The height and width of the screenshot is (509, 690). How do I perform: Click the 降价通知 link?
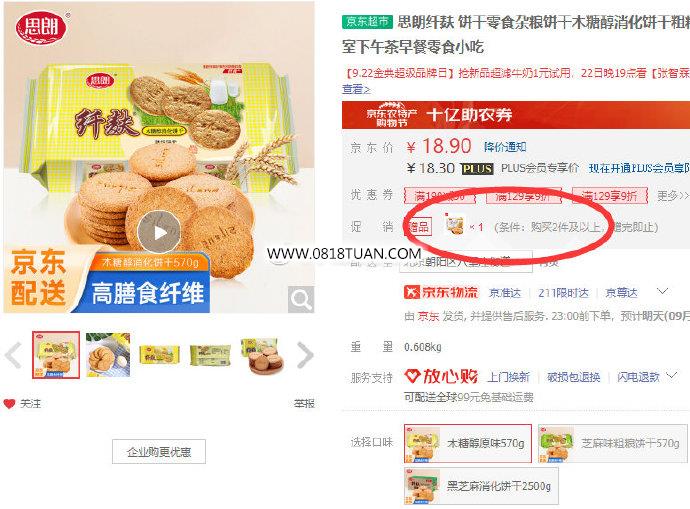tap(505, 147)
